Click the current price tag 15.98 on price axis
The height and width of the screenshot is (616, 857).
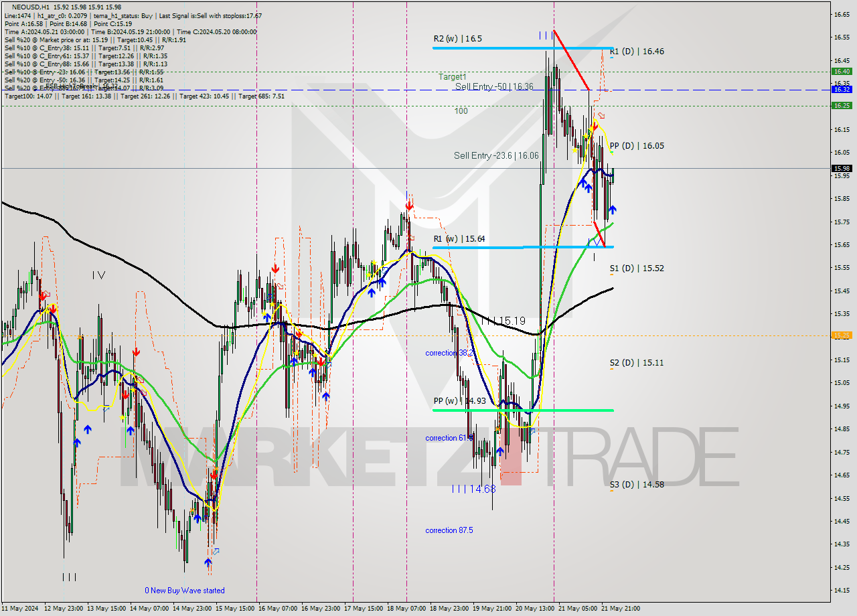842,168
